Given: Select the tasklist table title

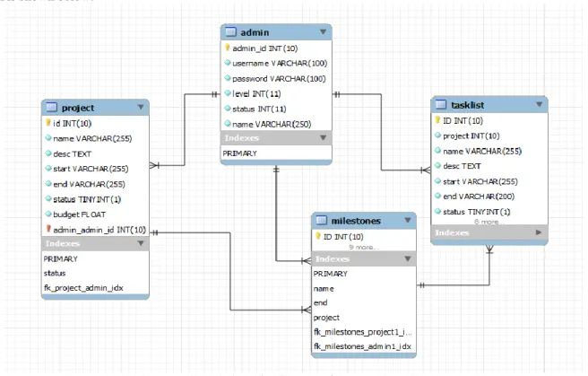Looking at the screenshot, I should tap(467, 105).
